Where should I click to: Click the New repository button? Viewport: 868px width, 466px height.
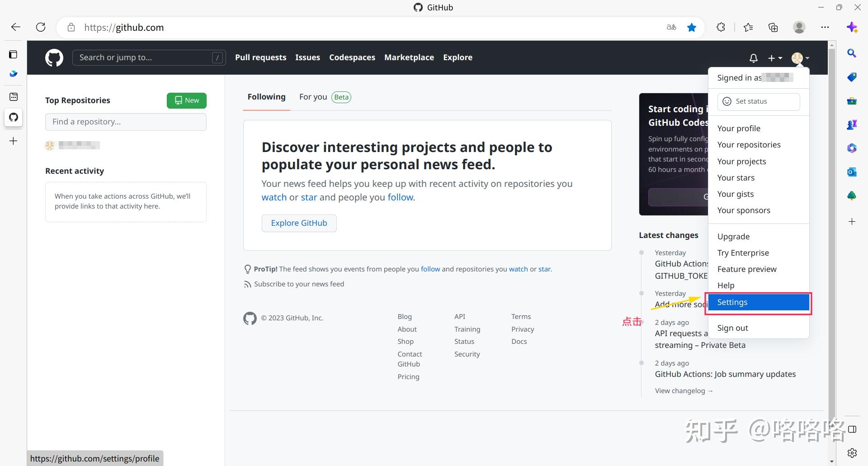[186, 100]
